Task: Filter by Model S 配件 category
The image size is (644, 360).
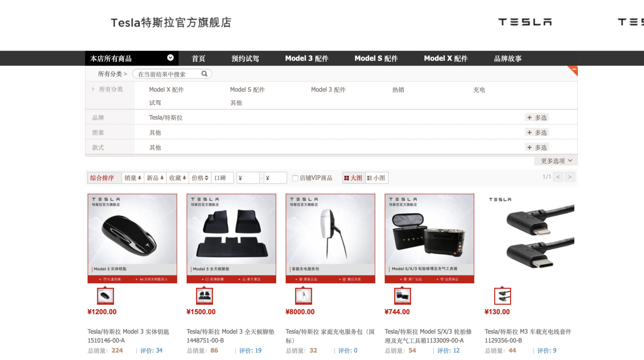Action: 248,90
